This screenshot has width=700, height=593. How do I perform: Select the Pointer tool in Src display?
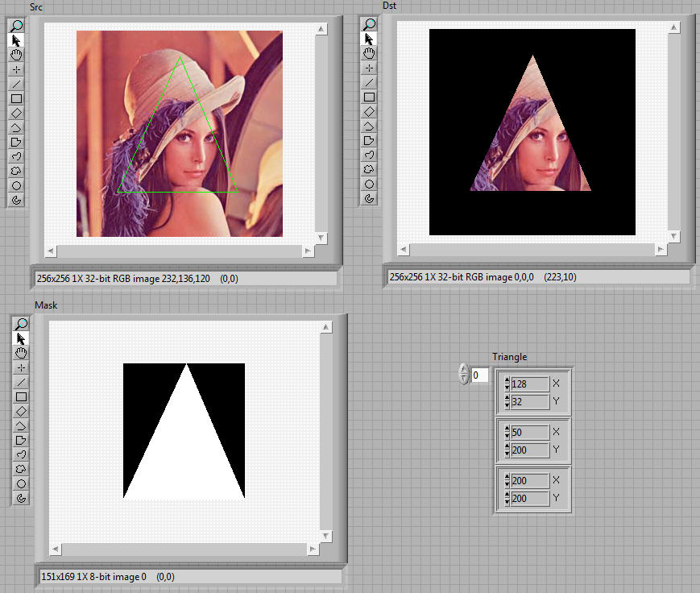(17, 40)
